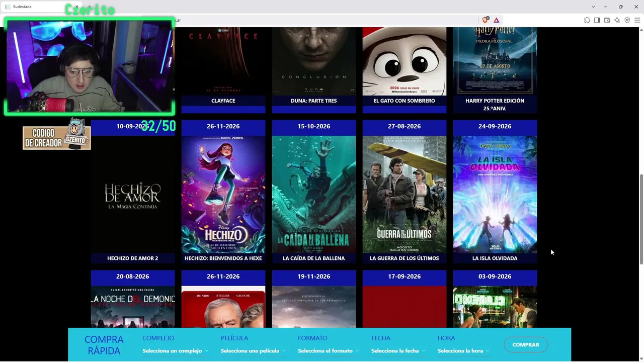Open the Fecha dropdown

(398, 351)
